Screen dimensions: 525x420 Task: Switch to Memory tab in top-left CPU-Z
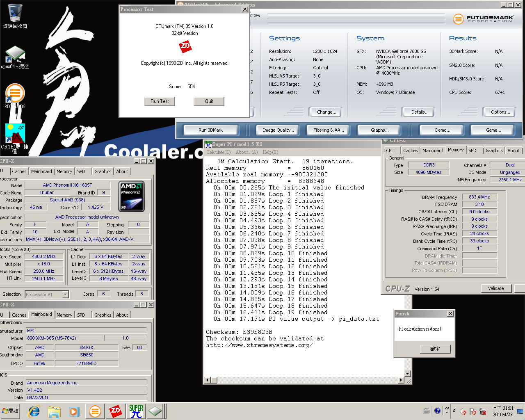(64, 171)
